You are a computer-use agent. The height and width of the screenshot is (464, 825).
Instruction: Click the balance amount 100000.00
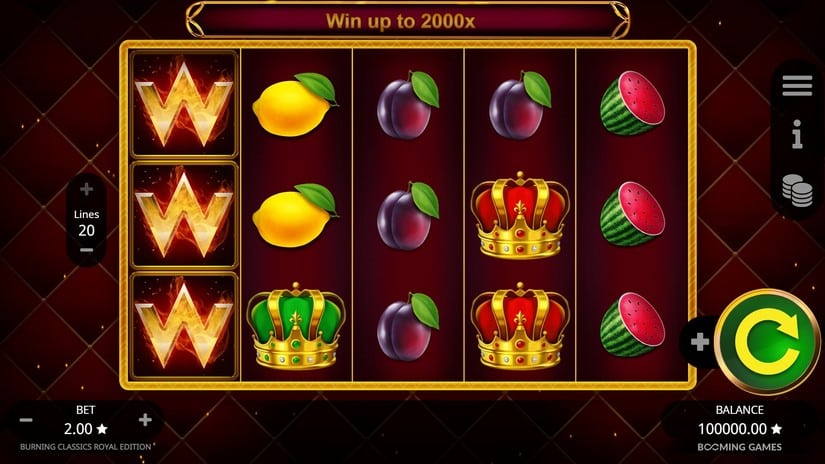click(x=732, y=429)
